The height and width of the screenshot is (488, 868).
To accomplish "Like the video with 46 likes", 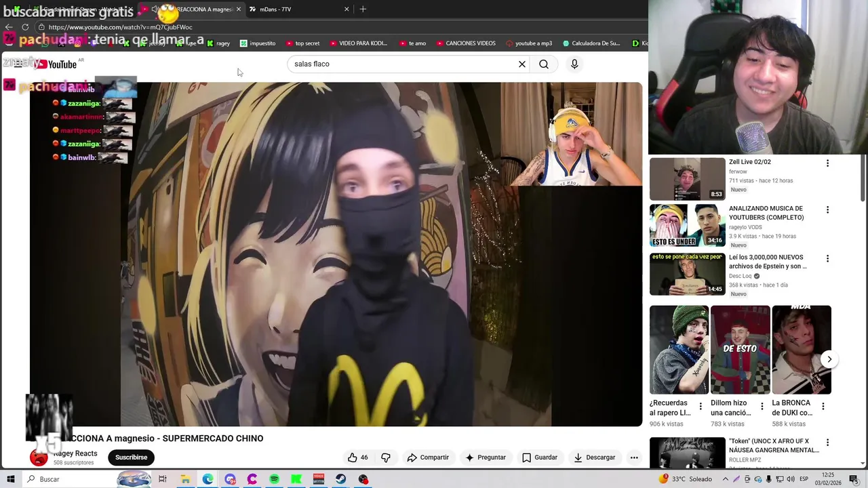I will 357,457.
